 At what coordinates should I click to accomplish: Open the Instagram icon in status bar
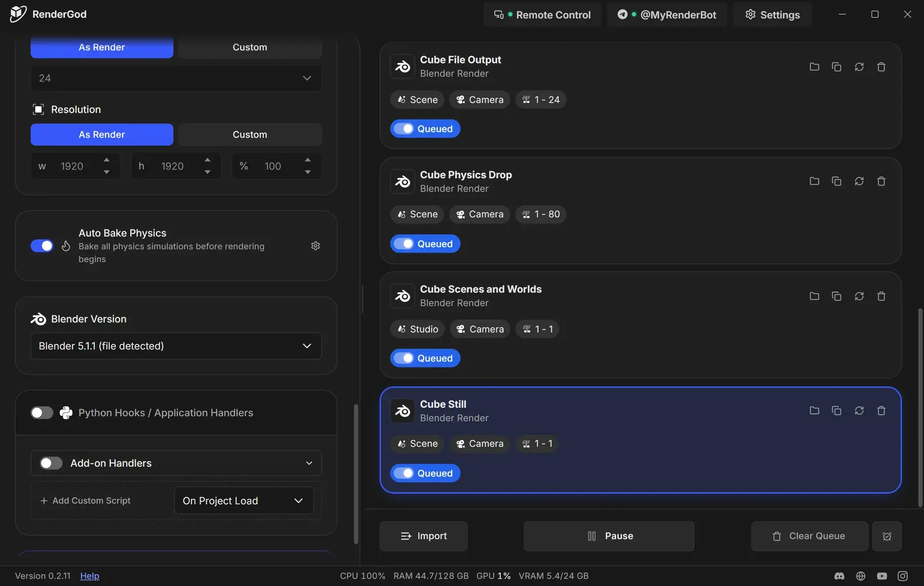pos(902,576)
